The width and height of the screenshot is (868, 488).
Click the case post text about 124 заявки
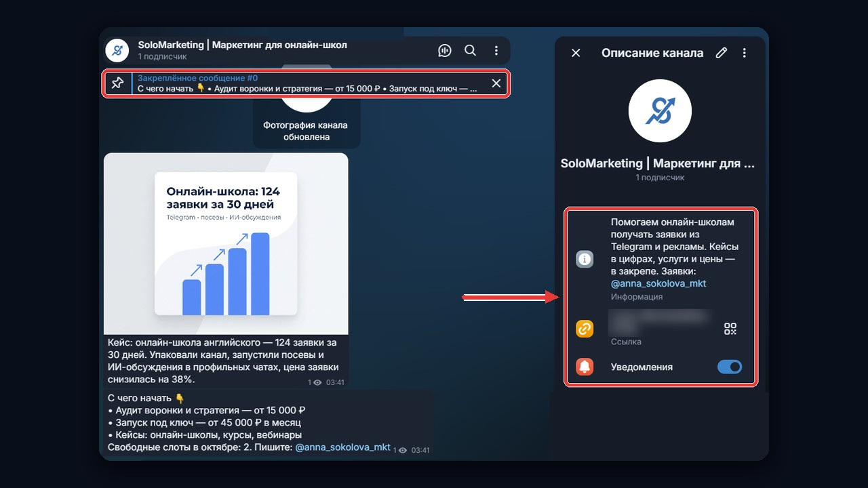(x=222, y=361)
